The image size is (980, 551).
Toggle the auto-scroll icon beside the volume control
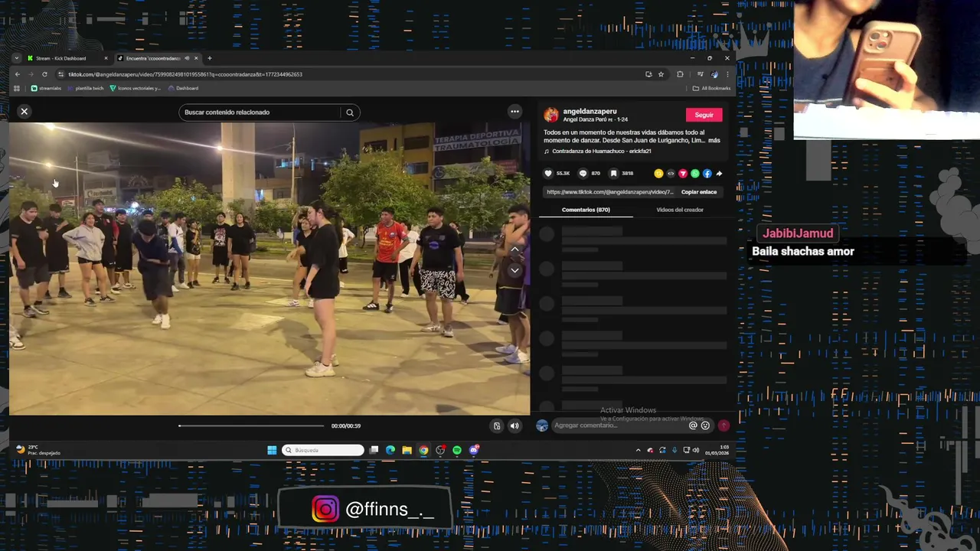tap(497, 426)
